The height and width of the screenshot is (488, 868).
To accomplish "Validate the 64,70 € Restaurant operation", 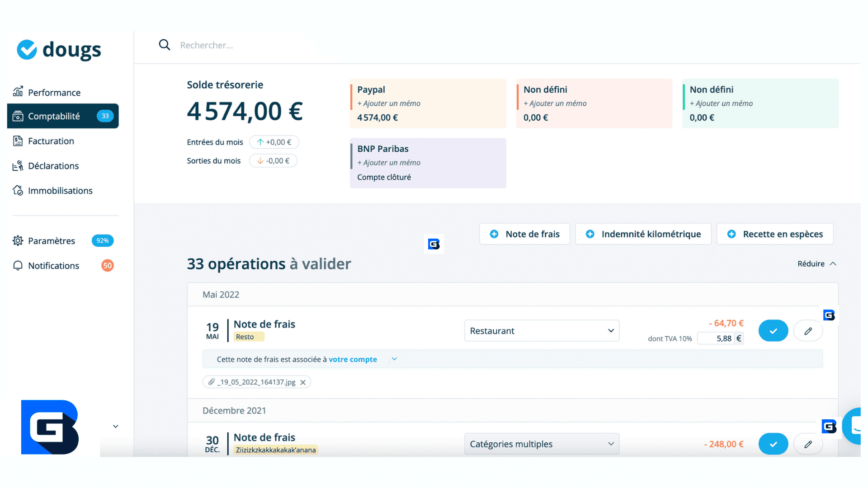I will 773,331.
